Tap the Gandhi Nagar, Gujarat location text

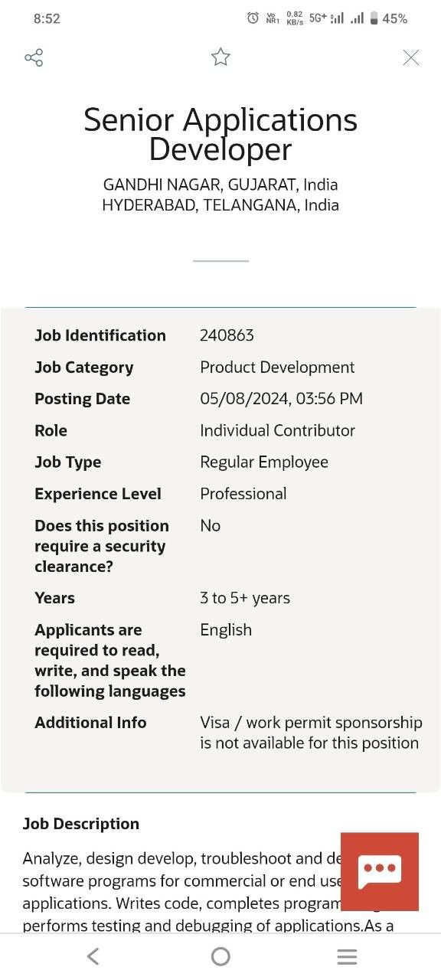pyautogui.click(x=220, y=185)
